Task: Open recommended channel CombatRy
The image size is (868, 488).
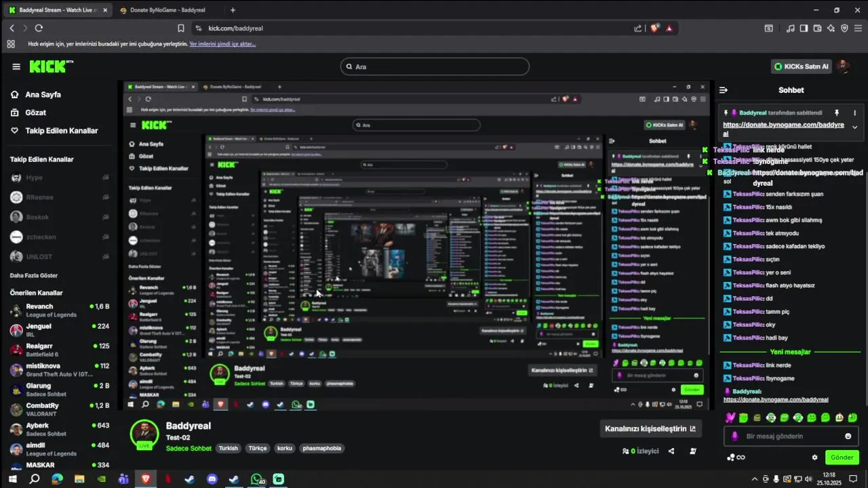Action: [x=60, y=409]
